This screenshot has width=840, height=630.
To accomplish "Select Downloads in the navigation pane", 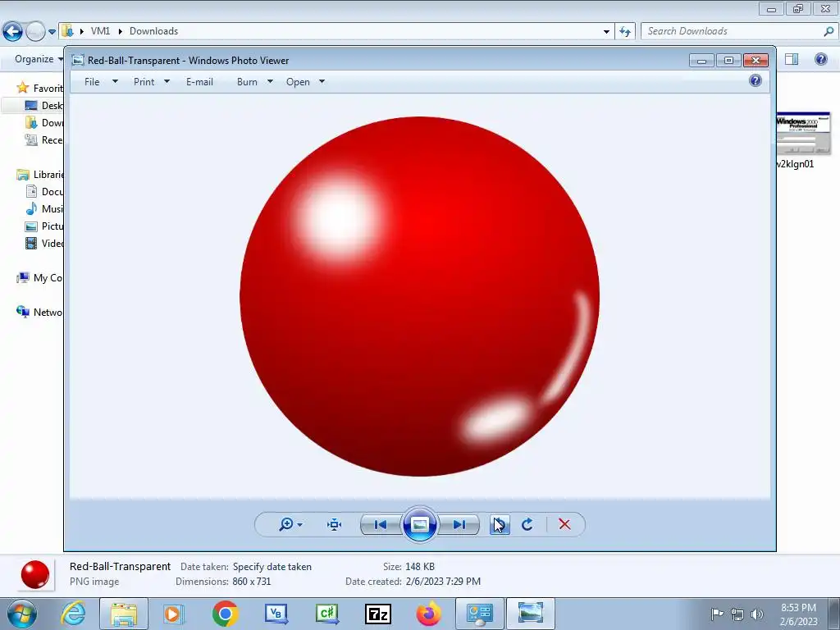I will pyautogui.click(x=44, y=123).
